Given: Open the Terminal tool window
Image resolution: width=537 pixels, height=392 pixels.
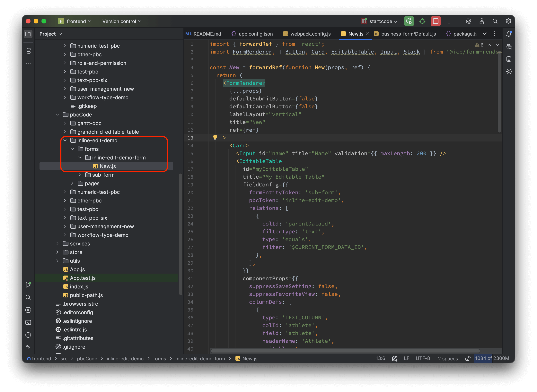Looking at the screenshot, I should point(28,322).
